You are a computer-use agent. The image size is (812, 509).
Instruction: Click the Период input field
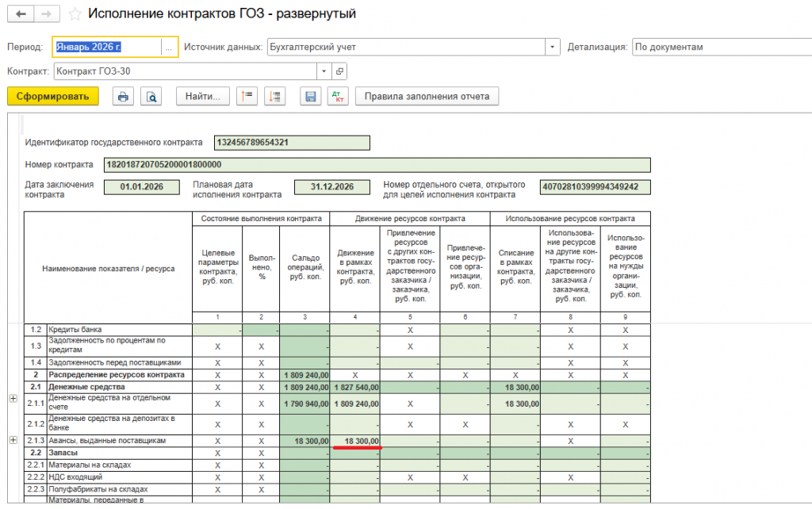click(108, 47)
